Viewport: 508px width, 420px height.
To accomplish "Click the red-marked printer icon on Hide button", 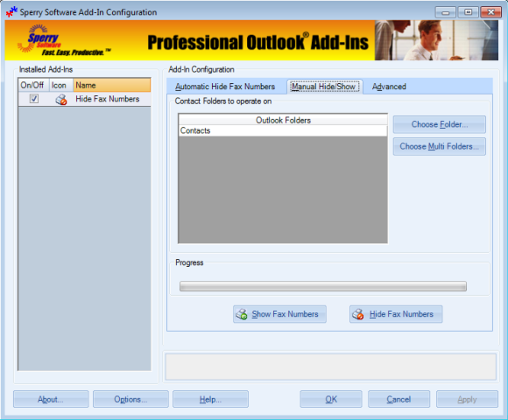I will (358, 314).
